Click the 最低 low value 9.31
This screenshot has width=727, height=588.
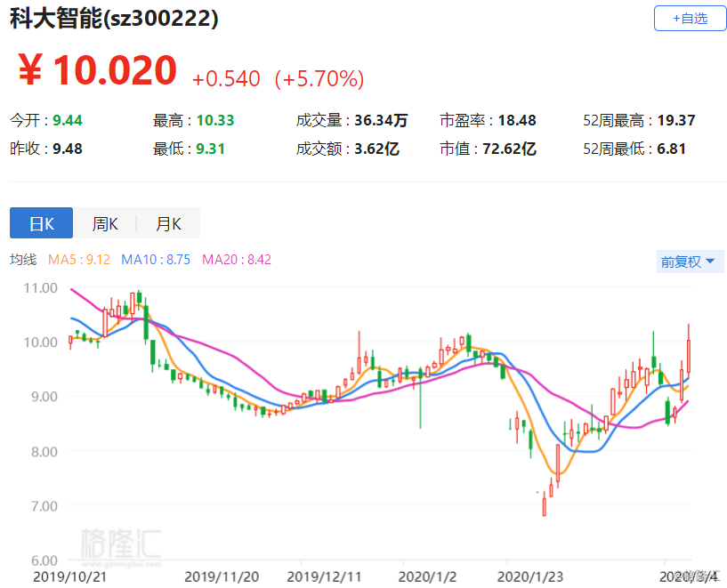[x=211, y=149]
